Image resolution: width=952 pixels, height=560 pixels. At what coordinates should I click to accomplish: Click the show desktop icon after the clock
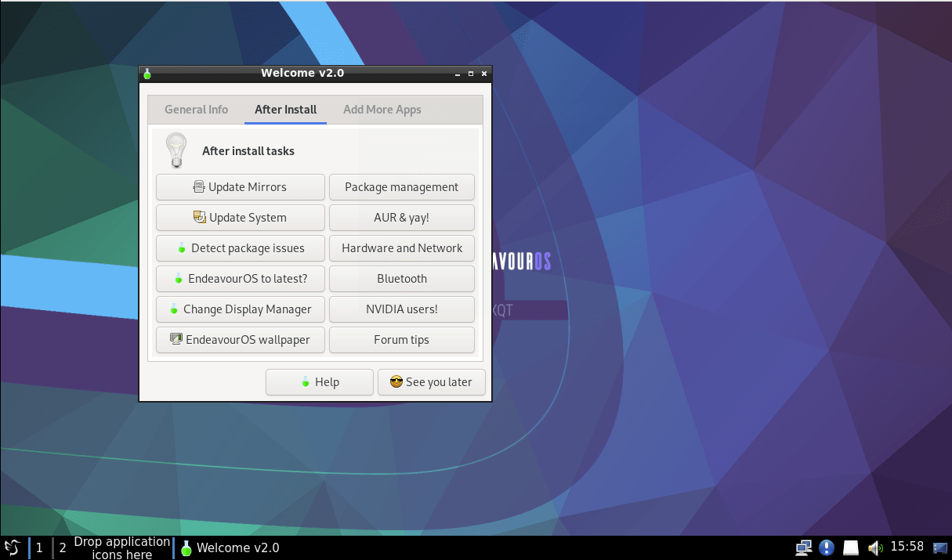tap(939, 547)
